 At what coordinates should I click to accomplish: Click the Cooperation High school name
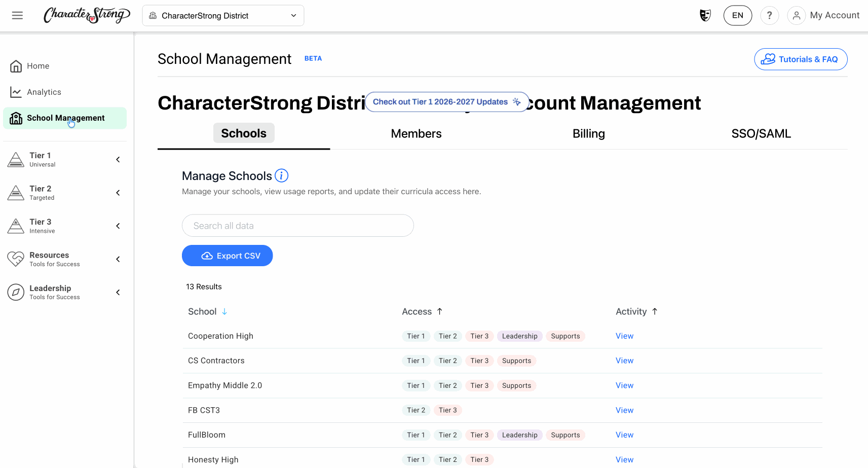[220, 336]
